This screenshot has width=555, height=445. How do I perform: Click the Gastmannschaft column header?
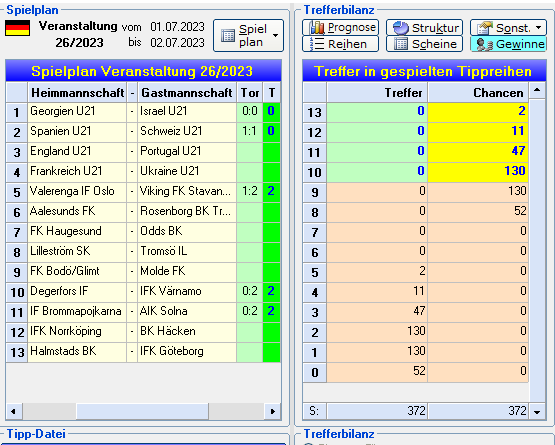187,93
